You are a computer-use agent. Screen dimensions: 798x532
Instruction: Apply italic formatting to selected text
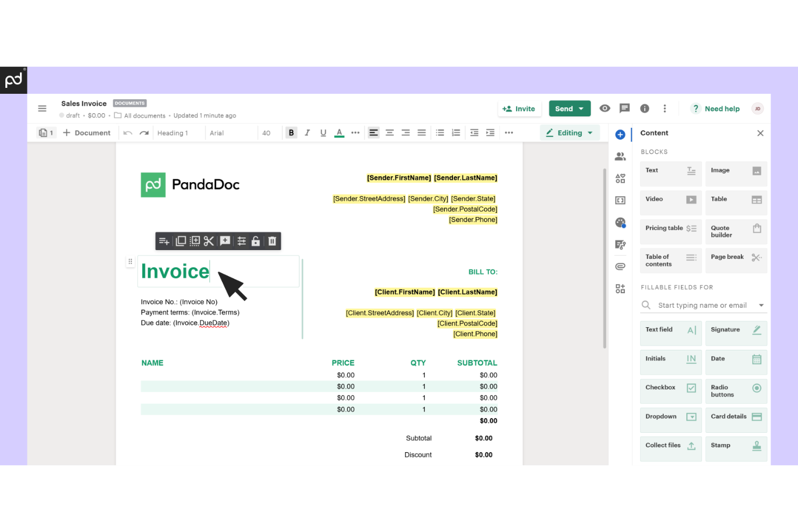click(307, 132)
